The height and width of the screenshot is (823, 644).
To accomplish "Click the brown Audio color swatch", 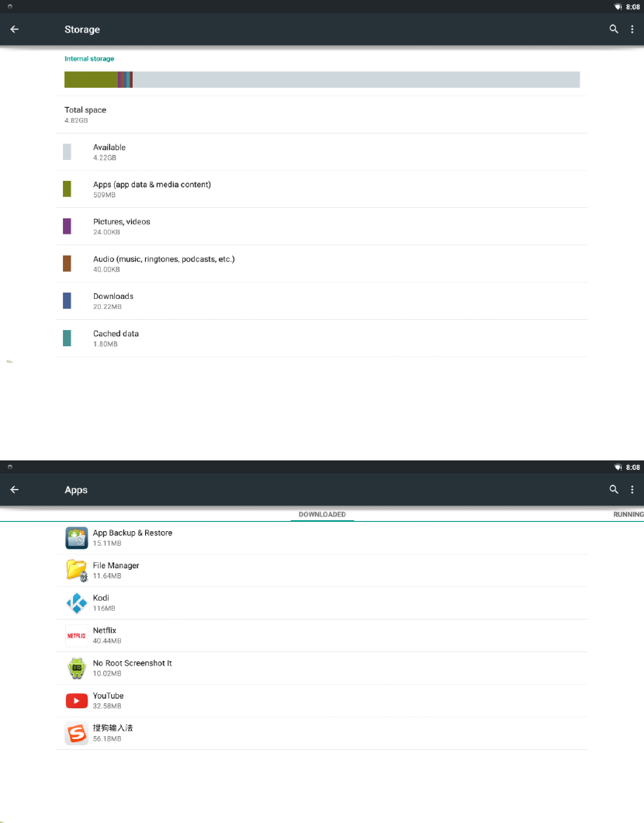I will pyautogui.click(x=68, y=263).
